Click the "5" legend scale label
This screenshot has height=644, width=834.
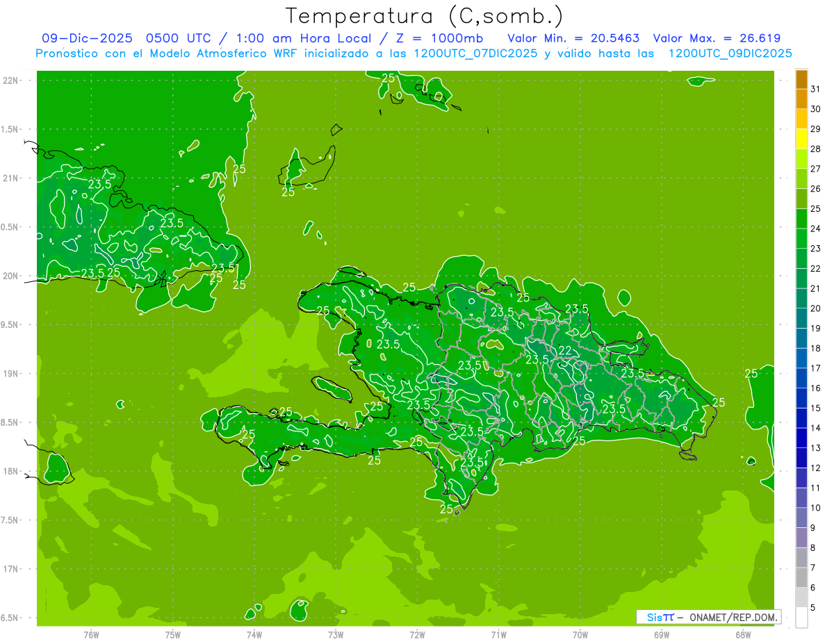813,607
